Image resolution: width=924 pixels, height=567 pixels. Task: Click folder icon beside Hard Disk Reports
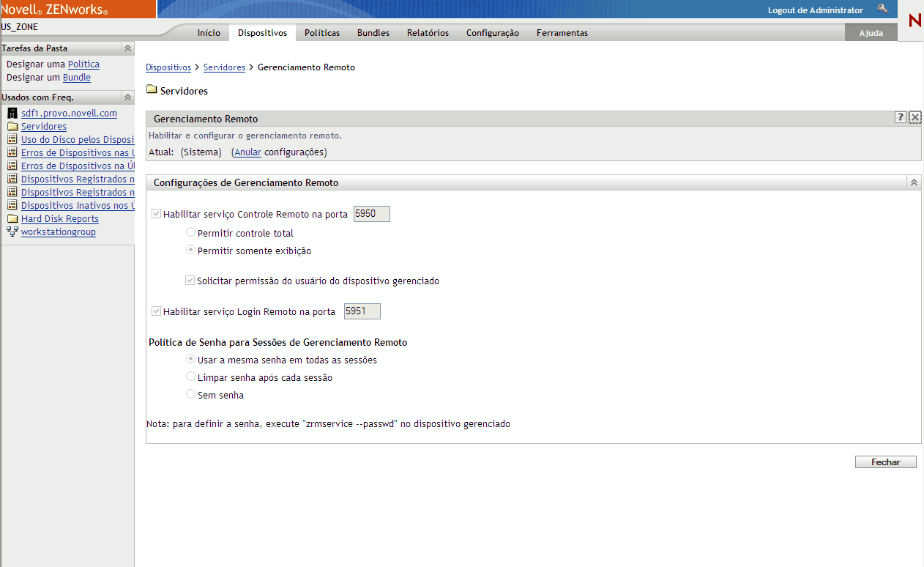12,219
